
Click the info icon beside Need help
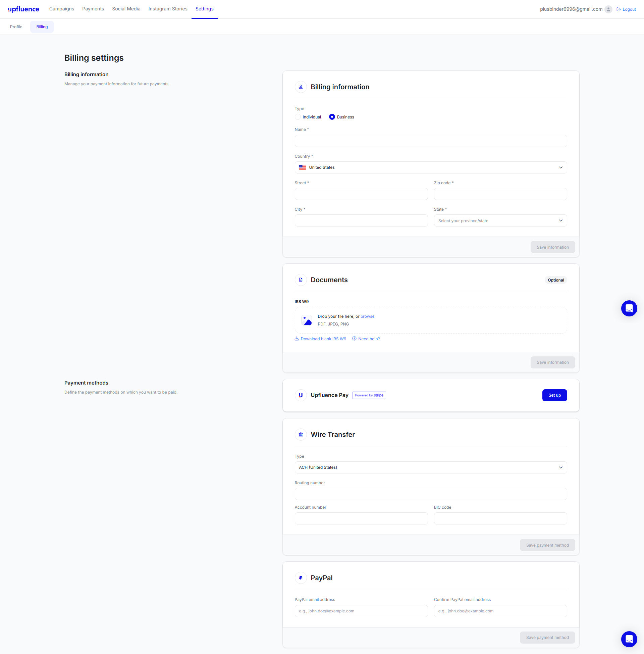pos(354,339)
